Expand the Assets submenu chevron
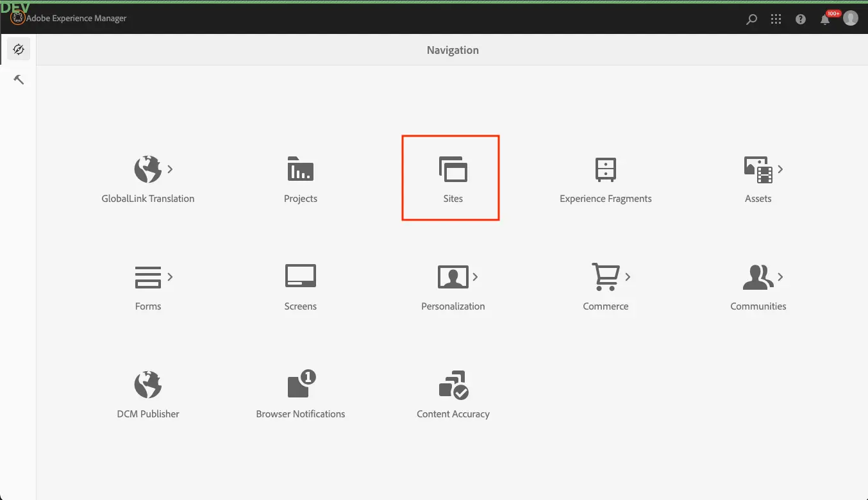 click(x=780, y=169)
